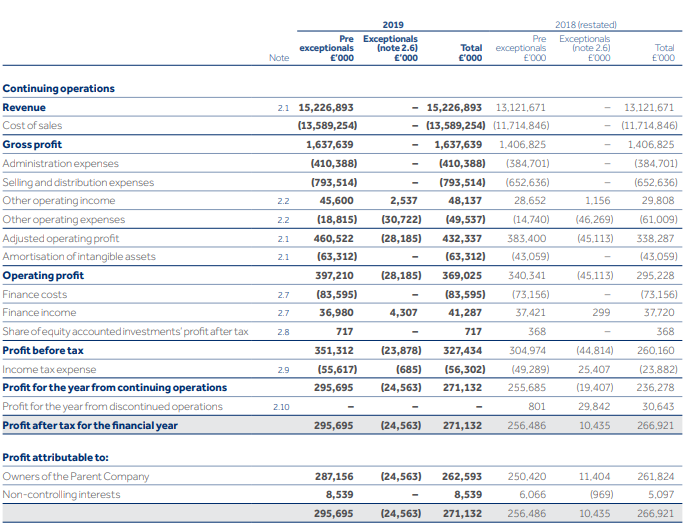Select the 'Other operating income' label
Image resolution: width=691 pixels, height=525 pixels.
[59, 201]
